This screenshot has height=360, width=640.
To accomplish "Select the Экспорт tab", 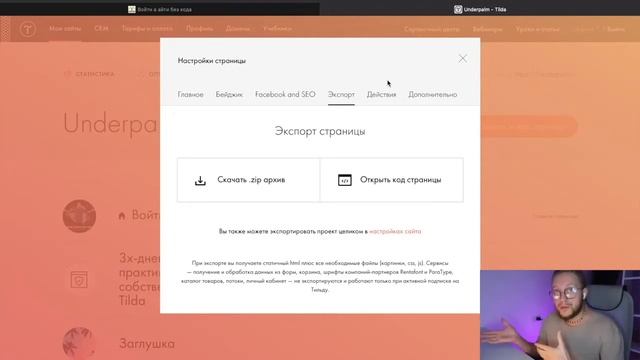I will coord(341,94).
